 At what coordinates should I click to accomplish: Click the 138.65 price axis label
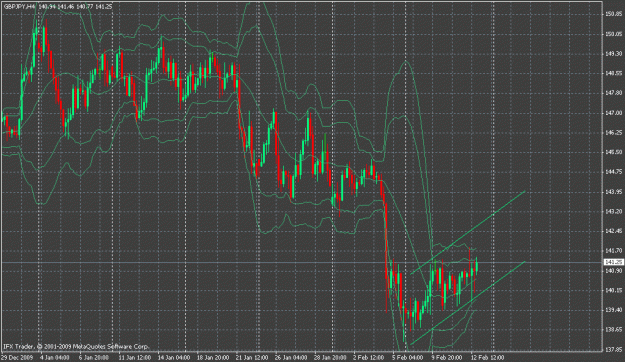613,330
